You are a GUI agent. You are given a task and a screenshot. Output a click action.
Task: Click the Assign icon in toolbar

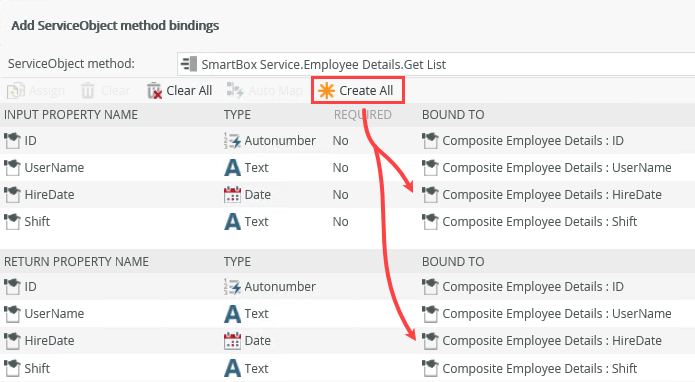point(16,91)
